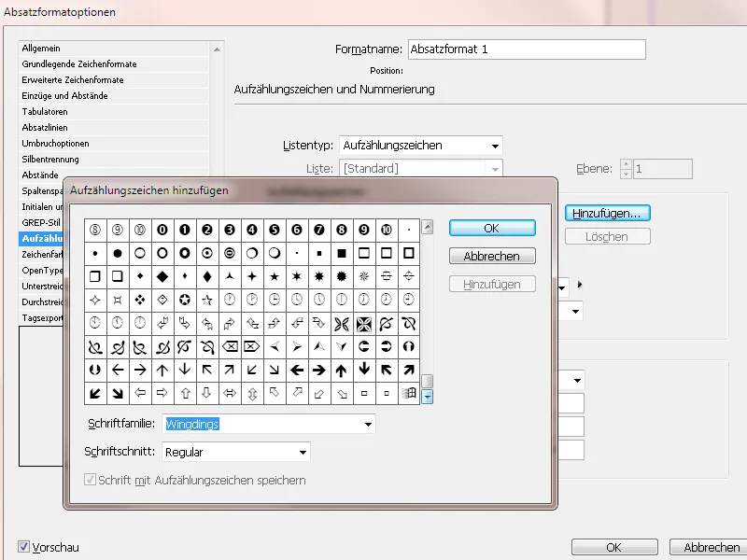Select the star-inside-black-circle glyph
Screen dimensions: 747x560
[x=185, y=300]
